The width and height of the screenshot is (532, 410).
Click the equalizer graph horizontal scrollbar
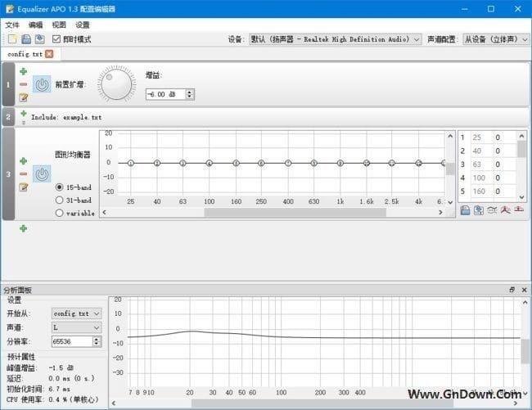click(295, 213)
